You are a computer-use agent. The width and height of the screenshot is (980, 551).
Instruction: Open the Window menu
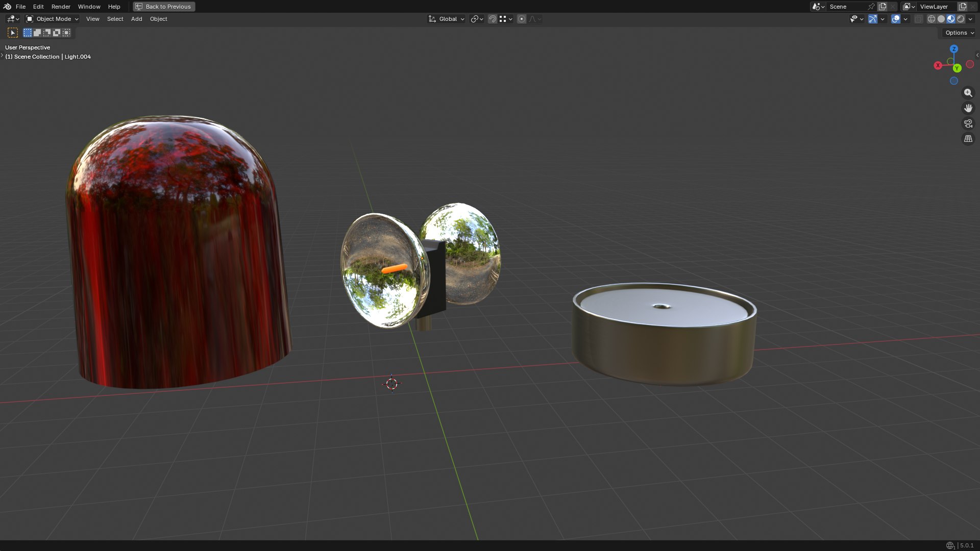[x=89, y=7]
